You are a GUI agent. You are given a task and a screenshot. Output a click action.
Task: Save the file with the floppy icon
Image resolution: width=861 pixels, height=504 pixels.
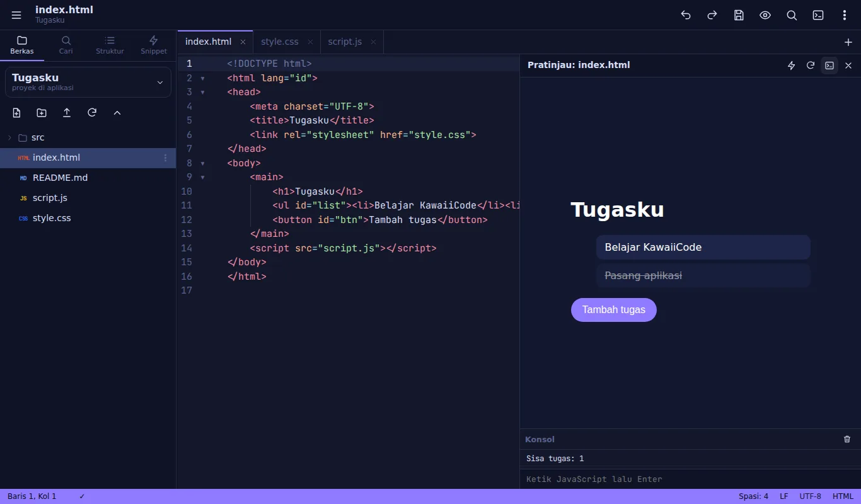coord(739,15)
